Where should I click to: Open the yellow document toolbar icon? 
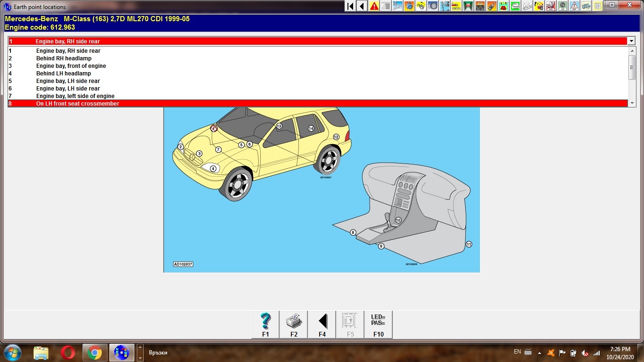click(x=598, y=6)
